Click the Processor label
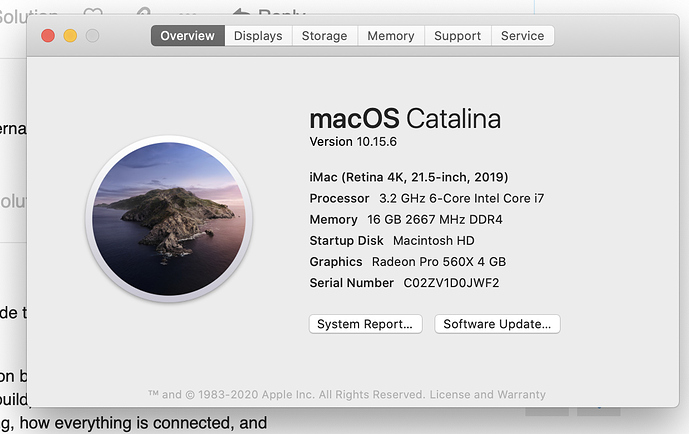Image resolution: width=689 pixels, height=434 pixels. 339,198
